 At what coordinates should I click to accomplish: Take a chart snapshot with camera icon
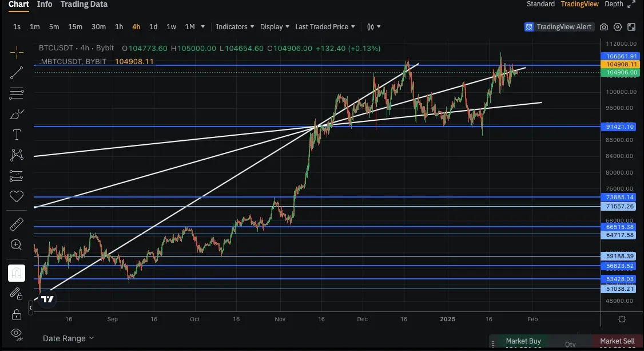(x=604, y=27)
